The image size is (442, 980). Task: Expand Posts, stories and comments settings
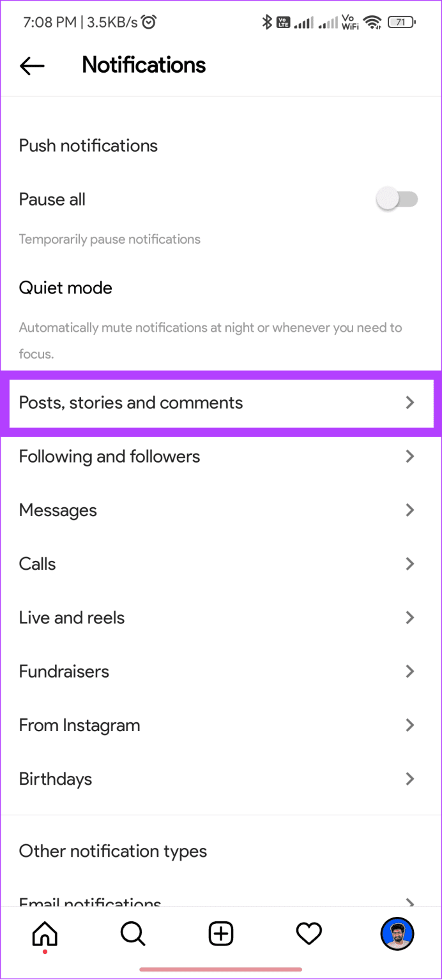pos(220,403)
